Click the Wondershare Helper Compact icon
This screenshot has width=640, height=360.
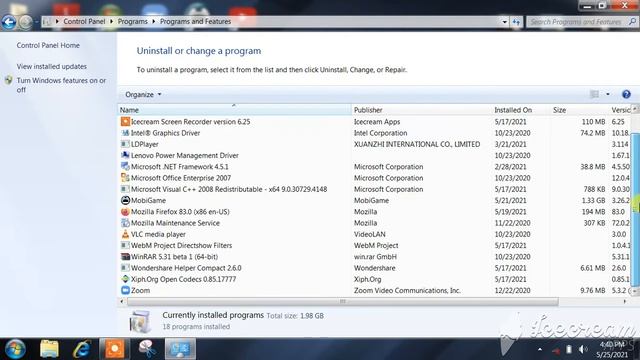click(125, 268)
